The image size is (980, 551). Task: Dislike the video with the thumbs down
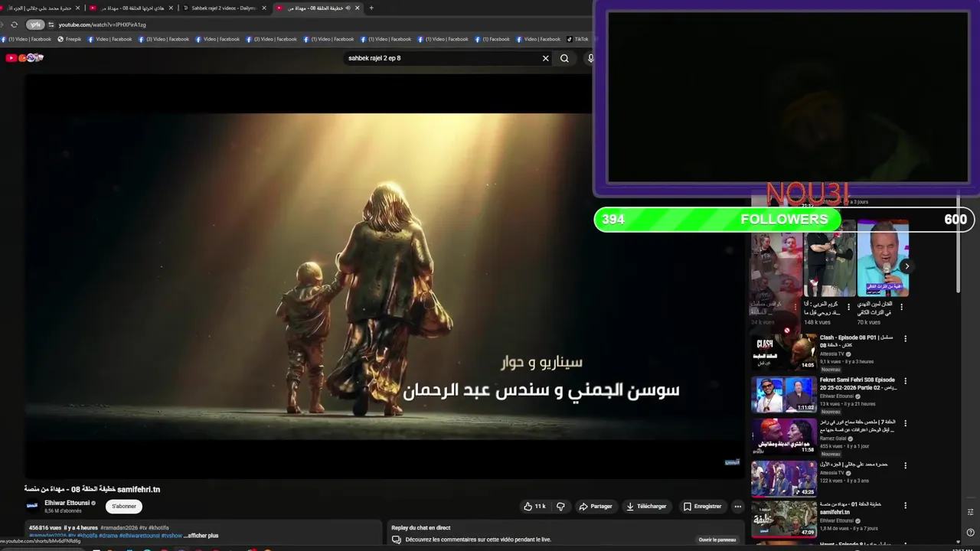click(x=560, y=507)
